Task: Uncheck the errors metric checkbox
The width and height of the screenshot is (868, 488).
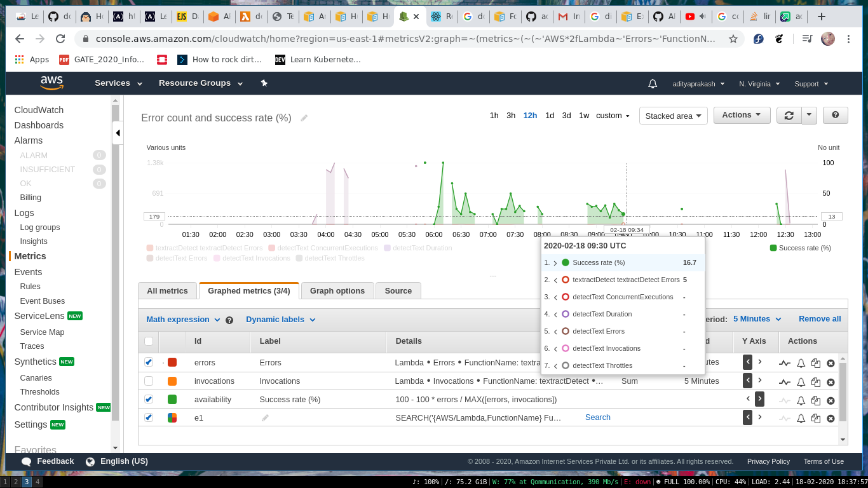Action: (x=149, y=362)
